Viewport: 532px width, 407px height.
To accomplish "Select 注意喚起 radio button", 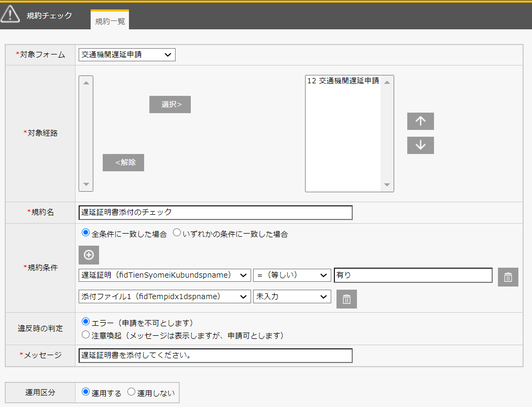I will pyautogui.click(x=85, y=335).
